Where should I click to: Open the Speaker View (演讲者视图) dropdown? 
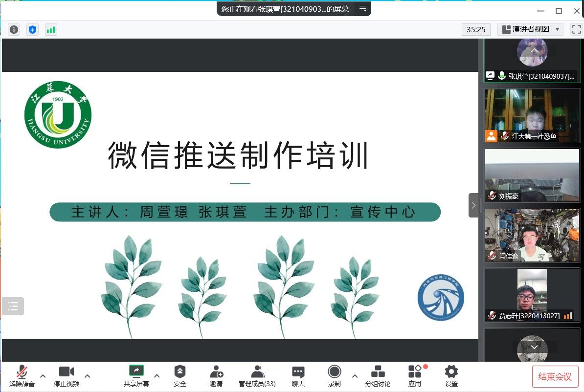point(530,29)
